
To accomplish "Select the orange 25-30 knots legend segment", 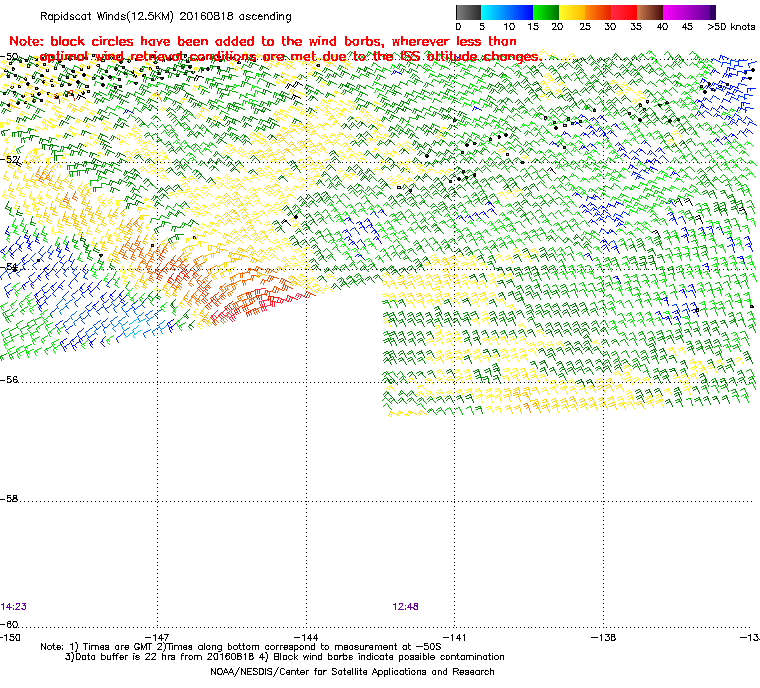I will click(598, 12).
